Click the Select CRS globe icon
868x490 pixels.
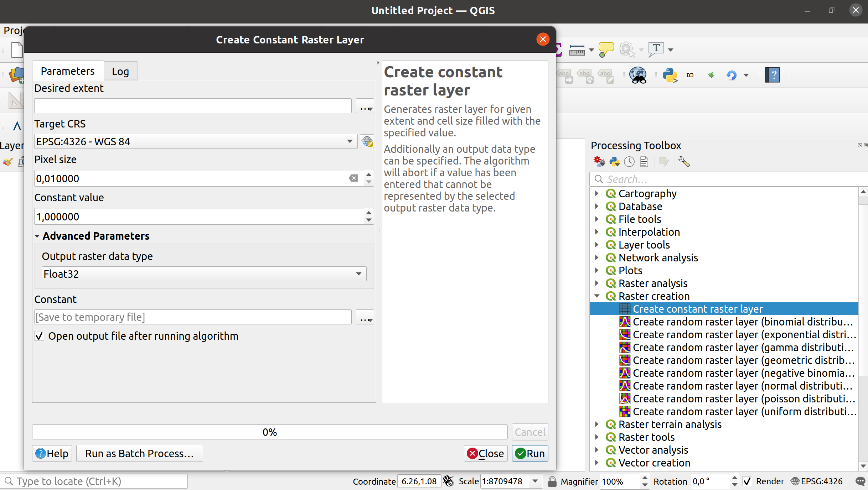click(367, 141)
